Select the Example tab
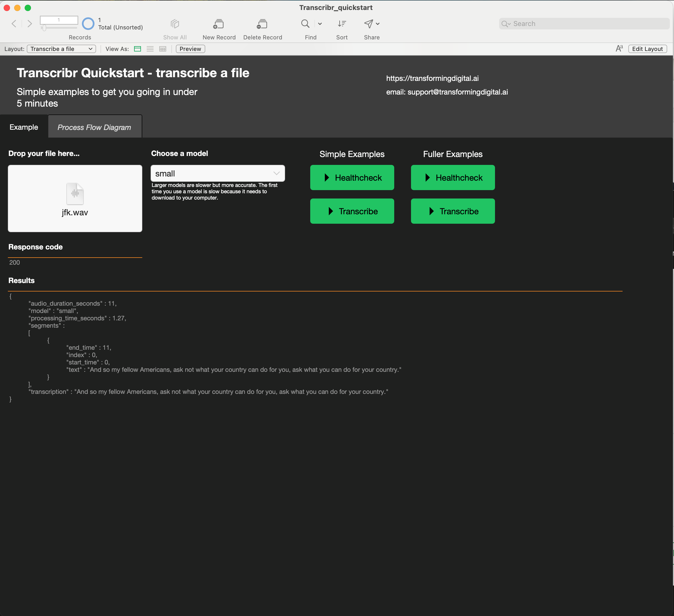 point(24,127)
